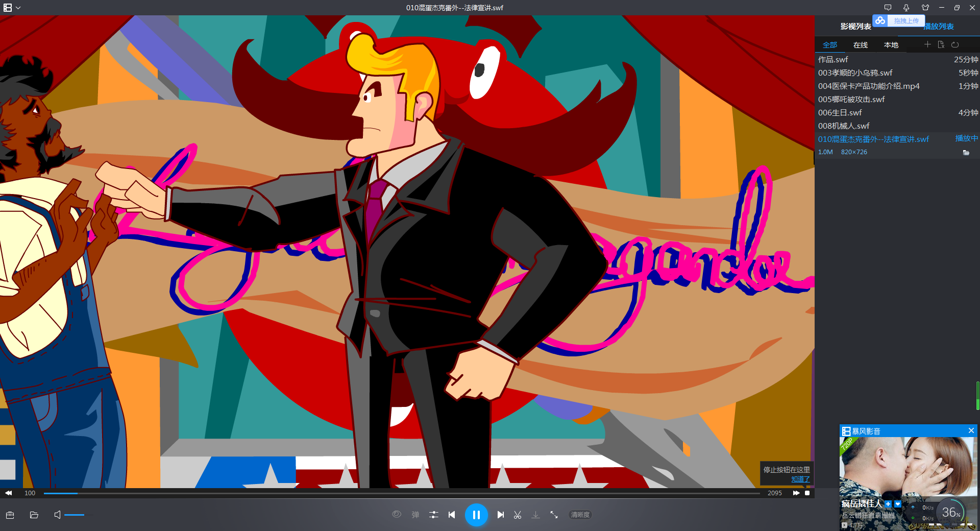
Task: Select the 在线 filter tab
Action: (861, 45)
